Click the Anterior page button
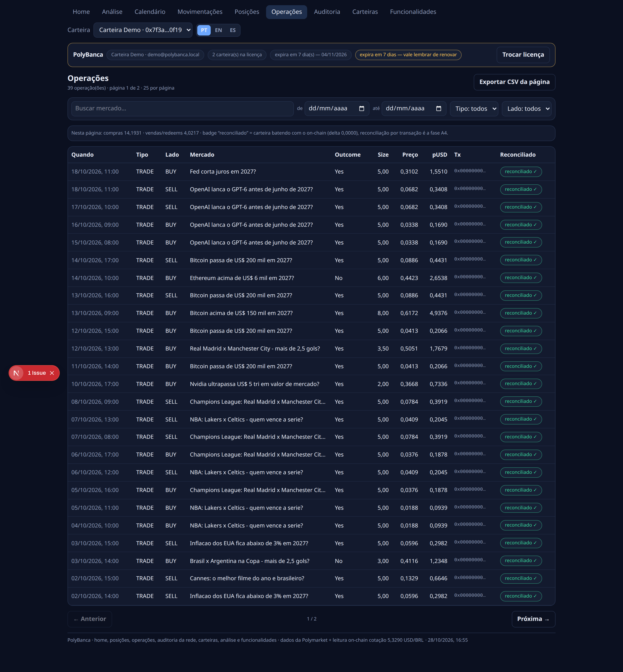623x672 pixels. coord(90,619)
